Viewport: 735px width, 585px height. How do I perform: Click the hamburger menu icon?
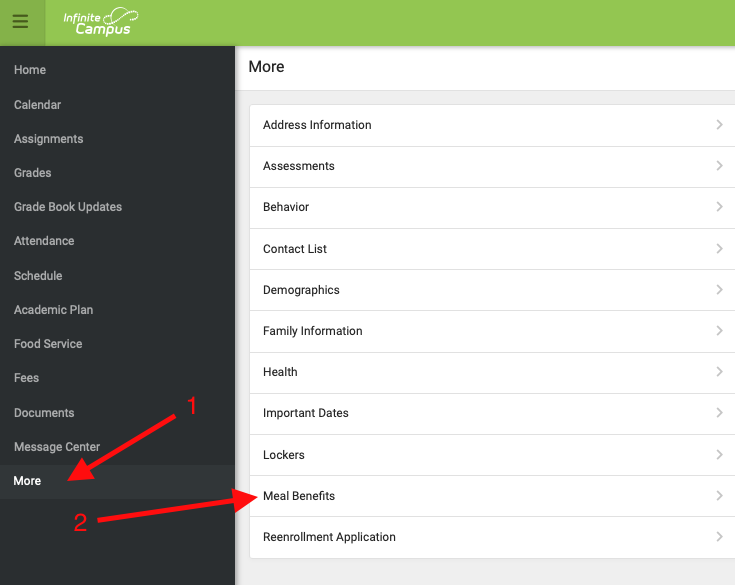point(20,22)
